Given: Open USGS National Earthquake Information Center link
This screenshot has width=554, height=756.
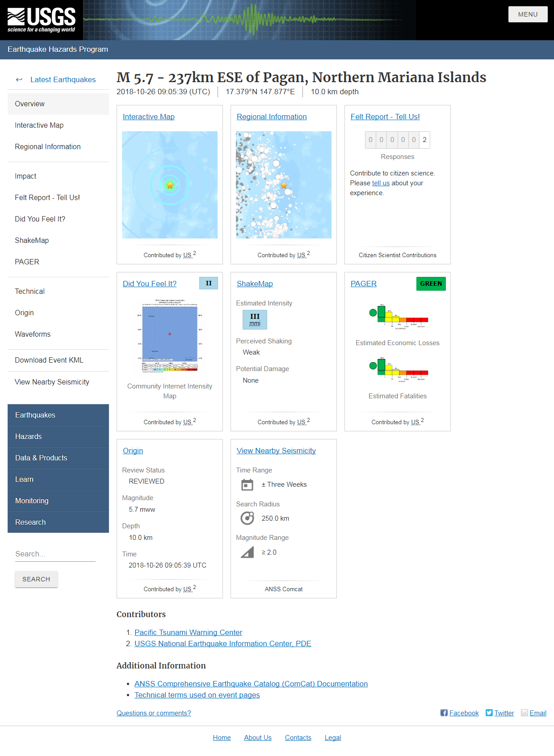Looking at the screenshot, I should [x=223, y=643].
